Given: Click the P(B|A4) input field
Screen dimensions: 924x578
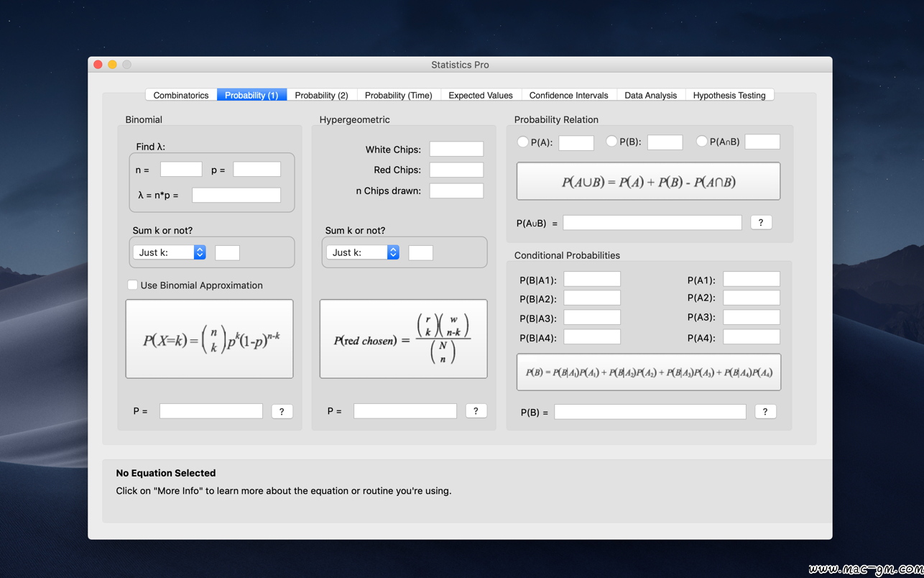Looking at the screenshot, I should 592,336.
